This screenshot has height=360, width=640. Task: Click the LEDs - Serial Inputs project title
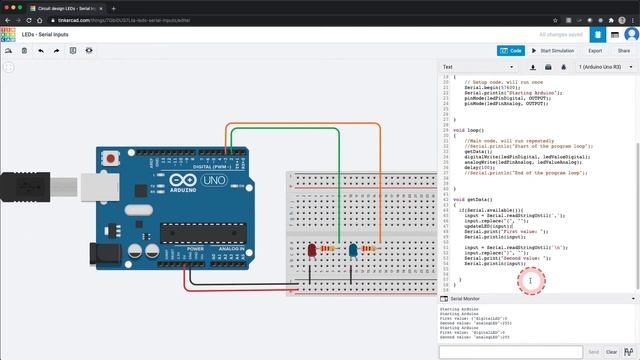[45, 35]
